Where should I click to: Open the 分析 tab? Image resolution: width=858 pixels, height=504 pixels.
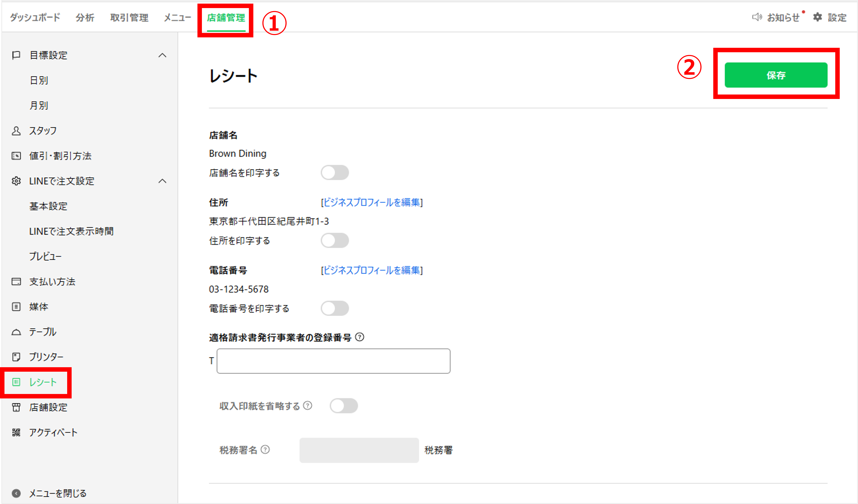point(85,17)
